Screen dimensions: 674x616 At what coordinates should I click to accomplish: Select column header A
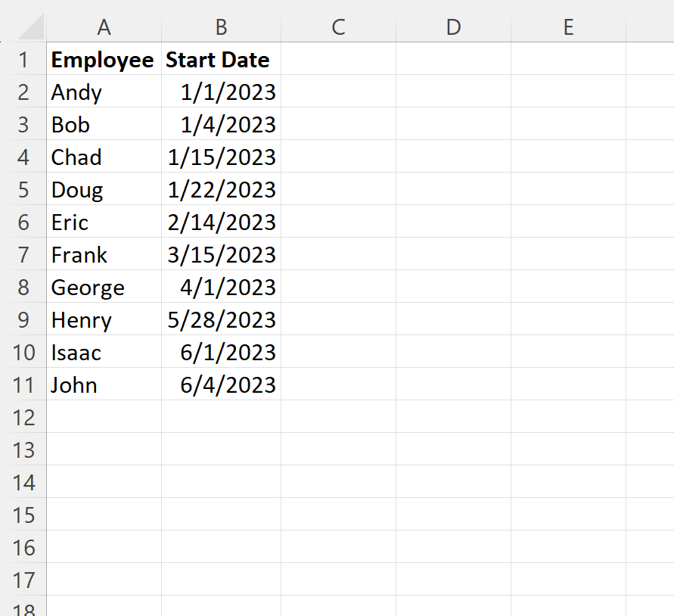(104, 26)
